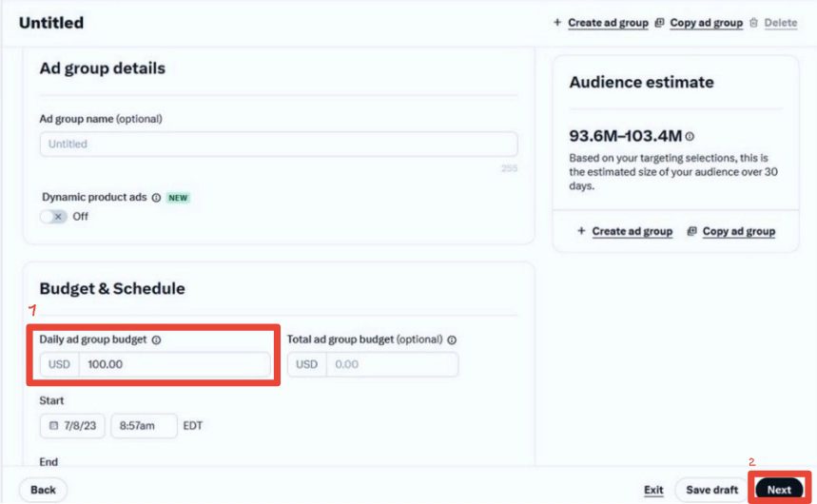This screenshot has width=817, height=504.
Task: Click trash icon beside Delete
Action: click(753, 23)
